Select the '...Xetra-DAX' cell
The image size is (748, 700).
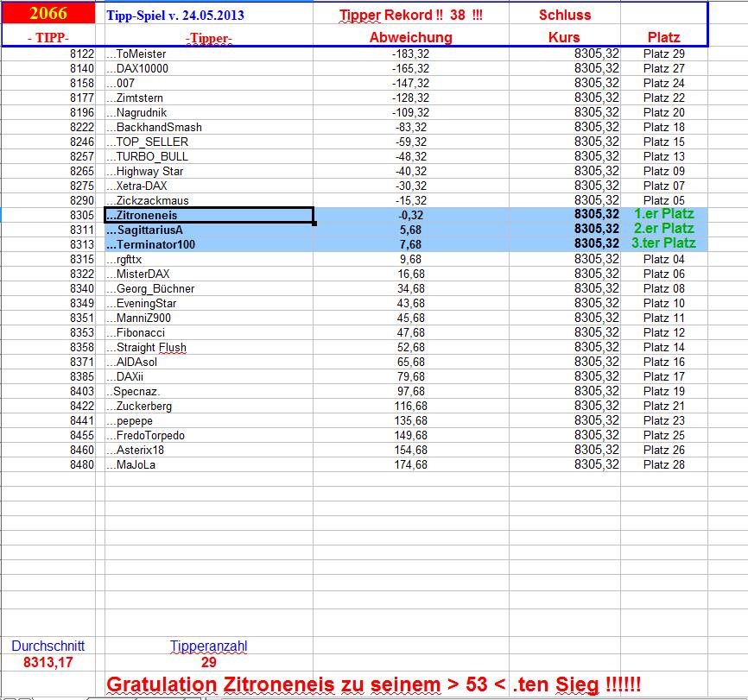(209, 186)
